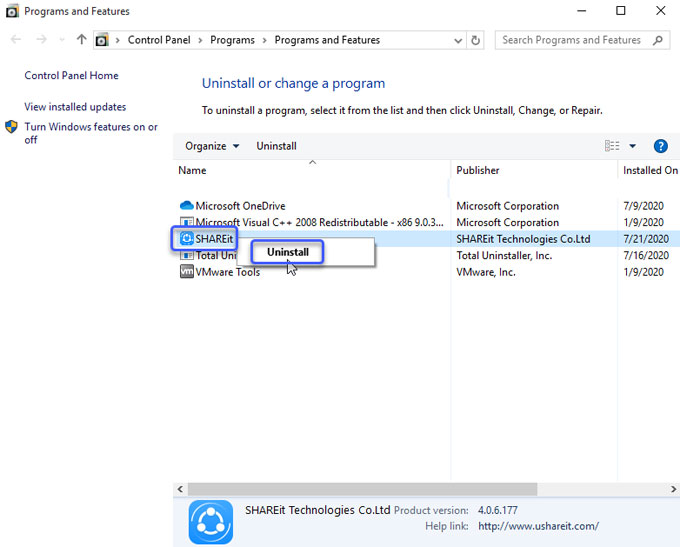This screenshot has height=547, width=680.
Task: Click the OneDrive cloud icon
Action: tap(186, 205)
